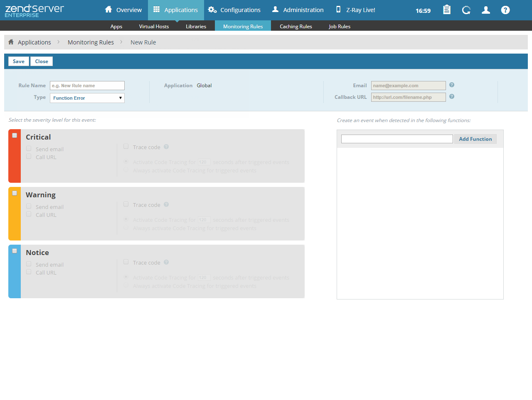Enable the Critical severity checkbox
Image resolution: width=532 pixels, height=400 pixels.
click(15, 135)
